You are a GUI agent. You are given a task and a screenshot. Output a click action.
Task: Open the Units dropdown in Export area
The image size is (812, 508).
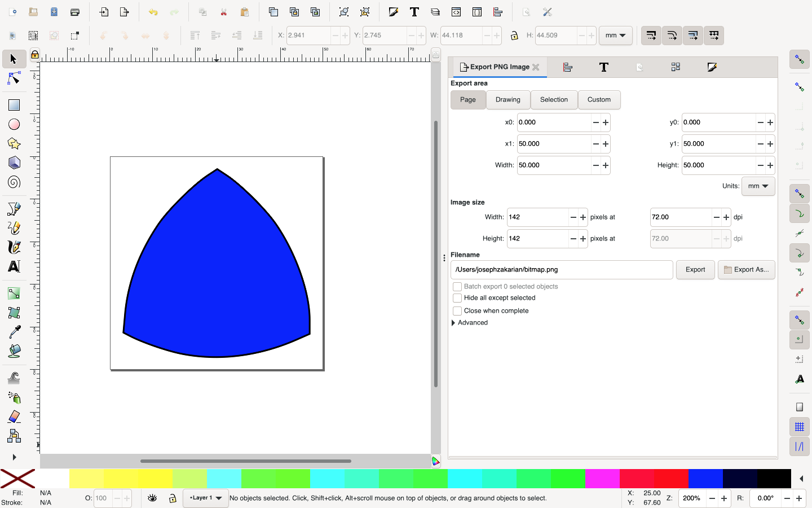pos(758,186)
